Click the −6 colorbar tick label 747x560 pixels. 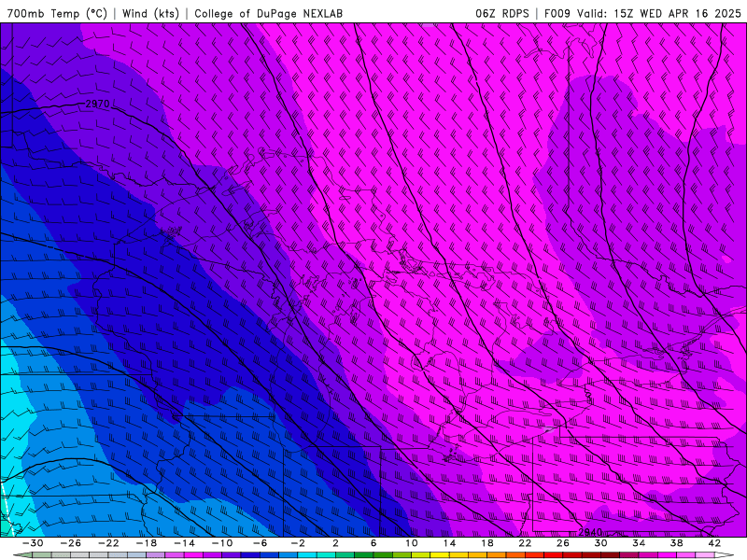[x=260, y=543]
